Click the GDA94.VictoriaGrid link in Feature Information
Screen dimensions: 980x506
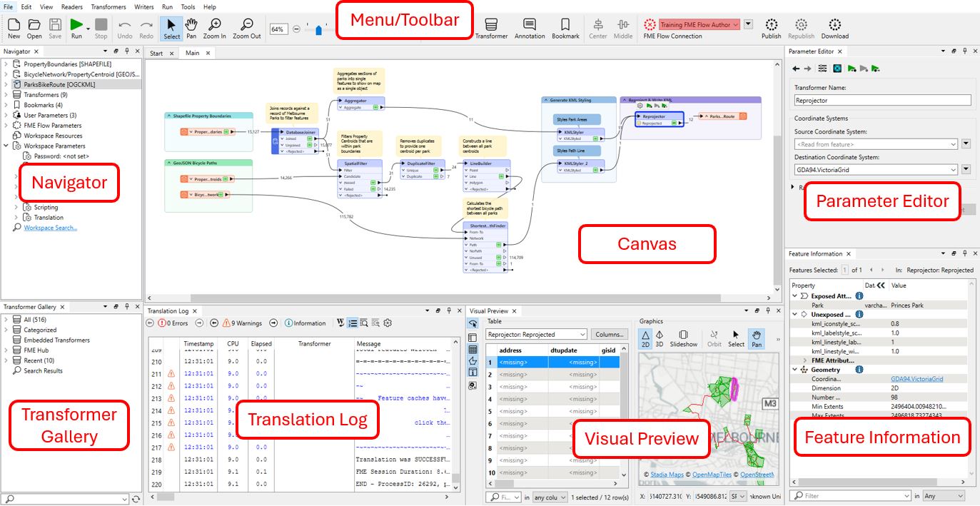tap(917, 379)
